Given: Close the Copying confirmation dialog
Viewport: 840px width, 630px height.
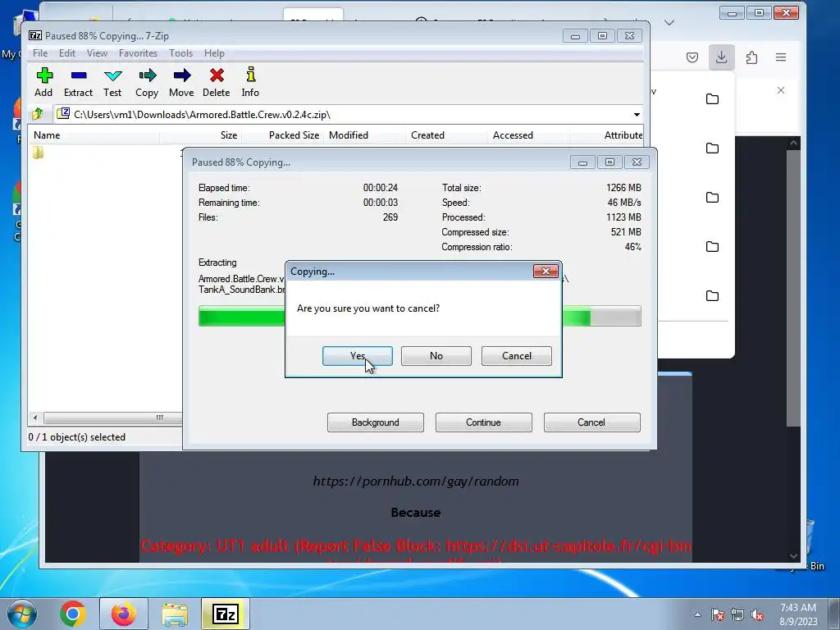Looking at the screenshot, I should click(x=546, y=271).
